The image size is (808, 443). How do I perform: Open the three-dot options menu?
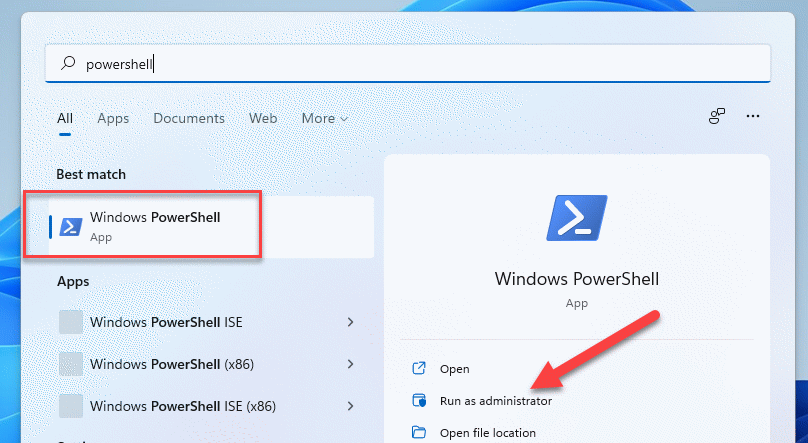[x=753, y=116]
